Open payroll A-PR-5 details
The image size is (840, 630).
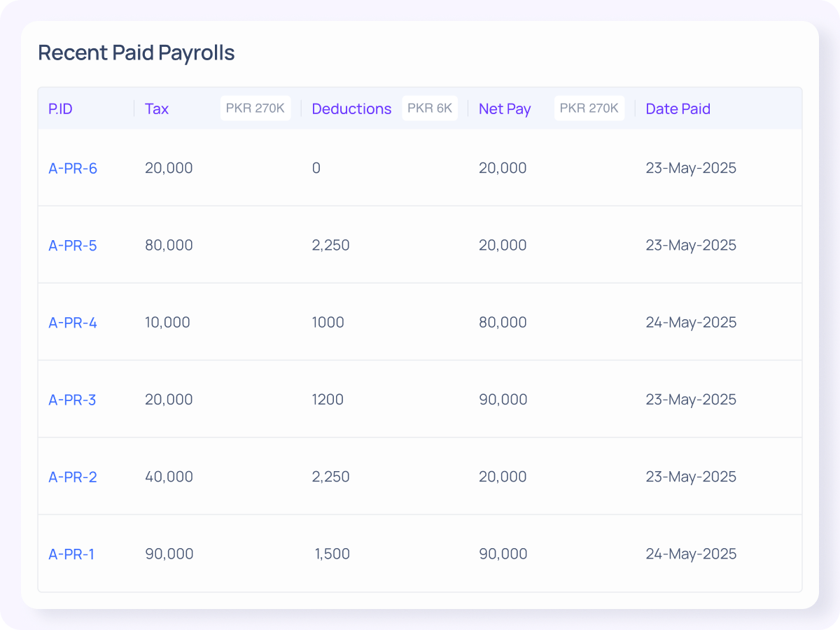73,245
